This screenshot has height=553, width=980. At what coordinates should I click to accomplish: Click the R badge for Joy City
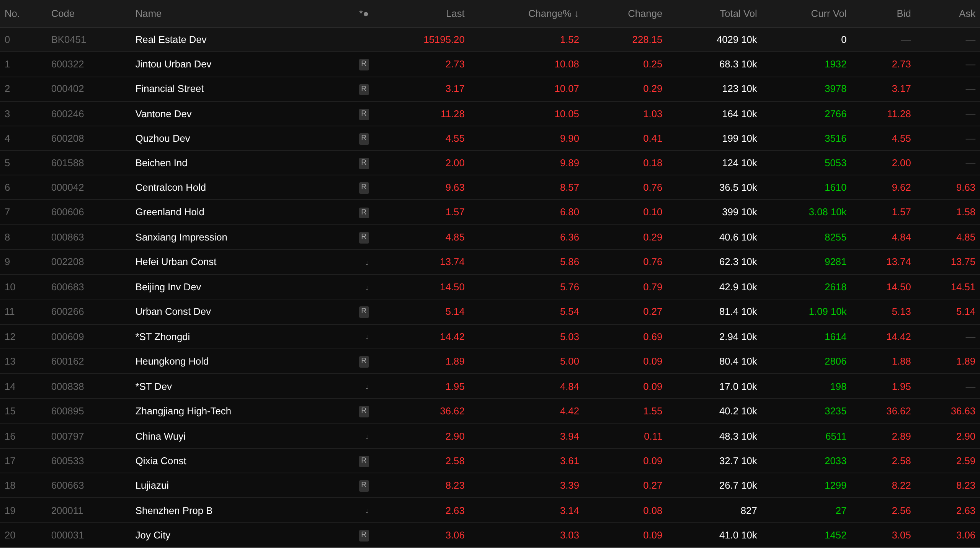click(x=364, y=535)
